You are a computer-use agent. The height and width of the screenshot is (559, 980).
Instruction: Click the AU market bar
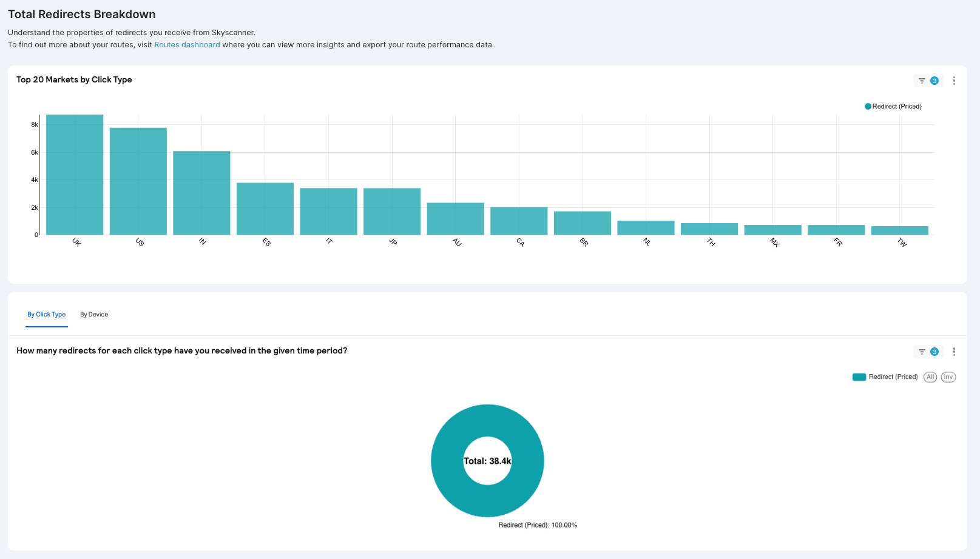(x=456, y=219)
